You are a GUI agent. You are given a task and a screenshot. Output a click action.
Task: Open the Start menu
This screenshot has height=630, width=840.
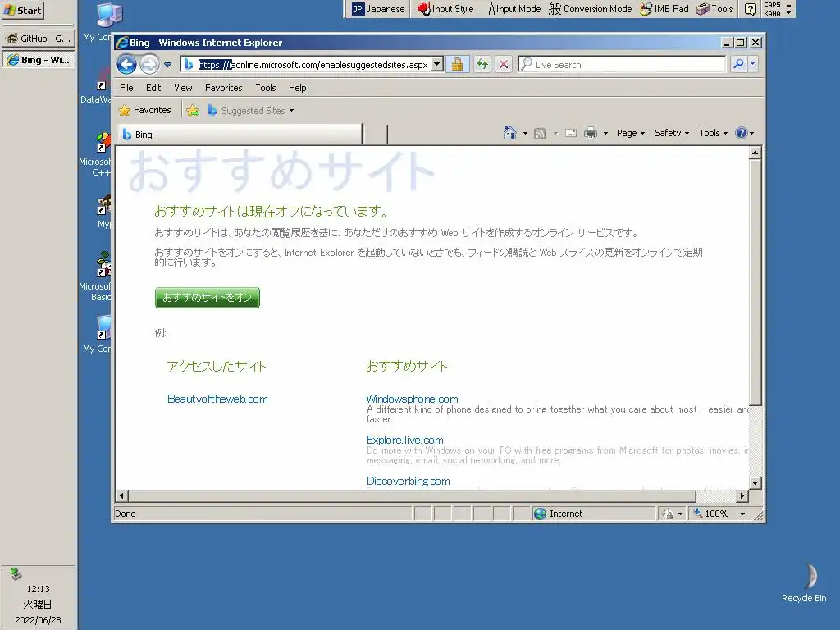point(22,10)
